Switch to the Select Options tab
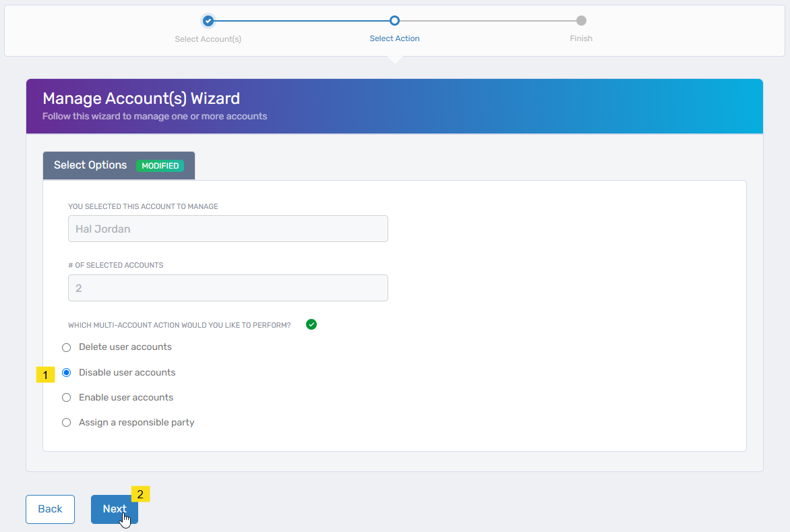Image resolution: width=790 pixels, height=532 pixels. [90, 165]
